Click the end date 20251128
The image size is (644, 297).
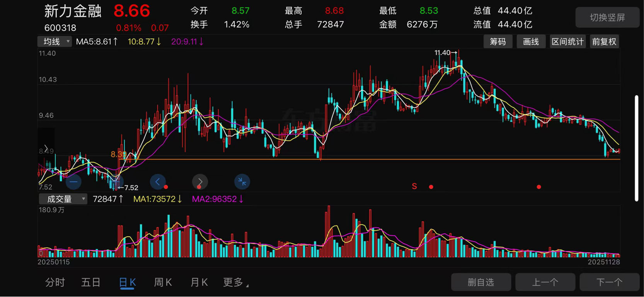pos(604,262)
